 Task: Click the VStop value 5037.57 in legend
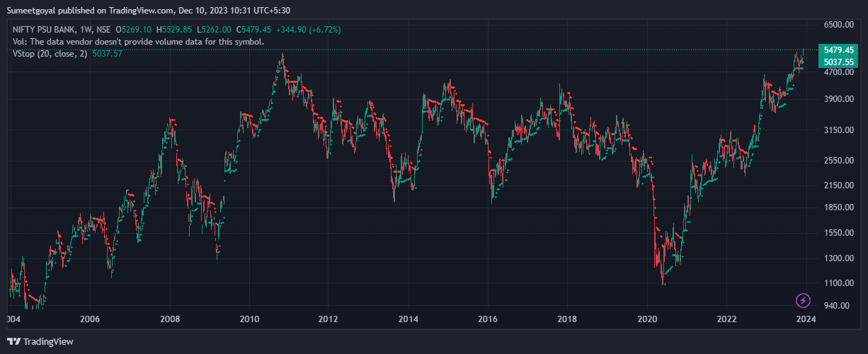[x=107, y=54]
